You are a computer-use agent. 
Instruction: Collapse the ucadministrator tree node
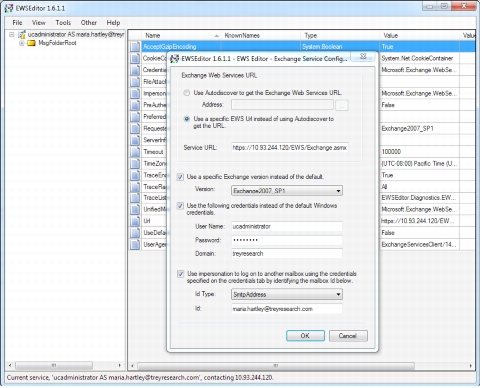point(12,34)
